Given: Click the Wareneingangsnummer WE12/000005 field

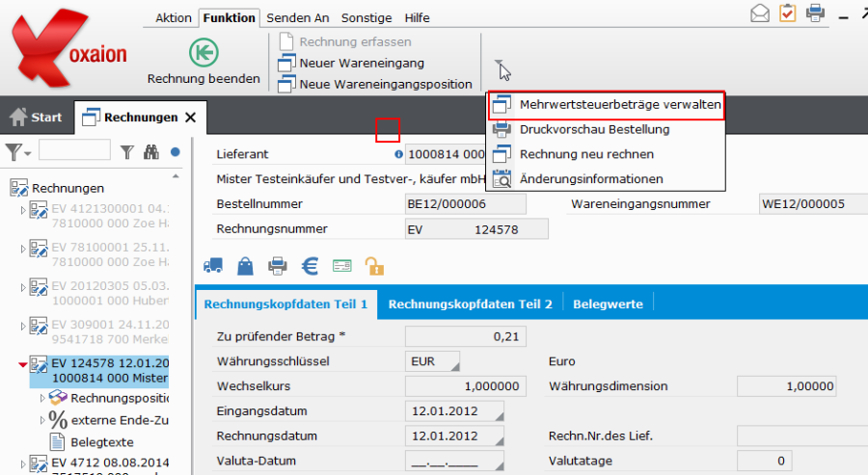Looking at the screenshot, I should tap(814, 204).
